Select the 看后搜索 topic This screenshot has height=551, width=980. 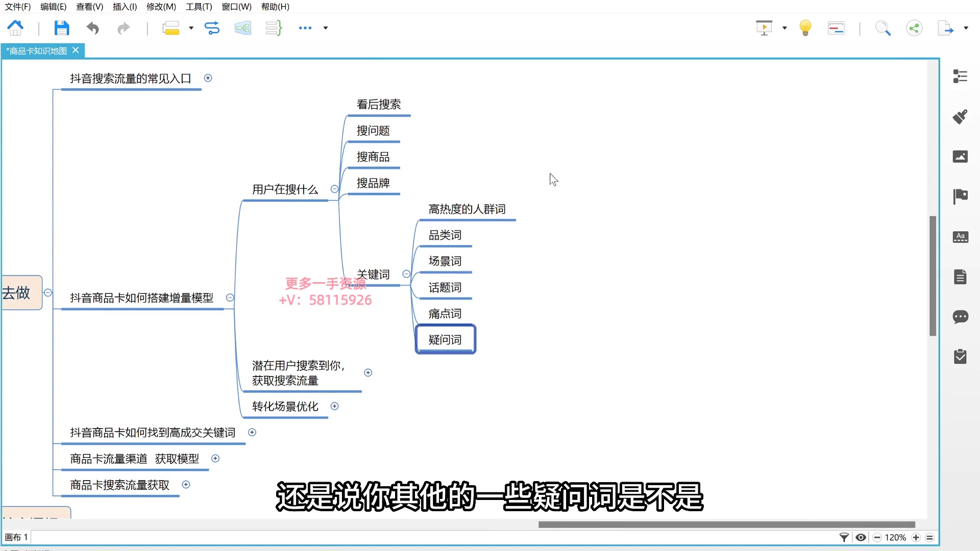(379, 105)
